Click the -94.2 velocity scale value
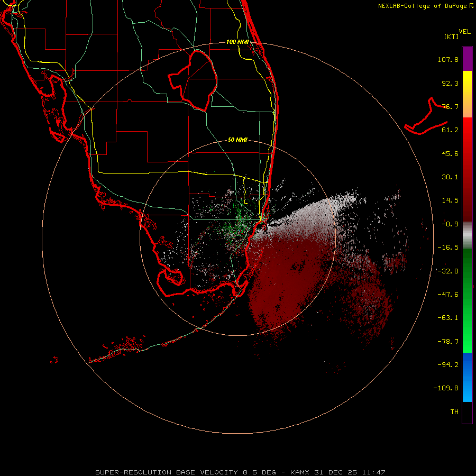Screen dimensions: 476x476 [448, 364]
